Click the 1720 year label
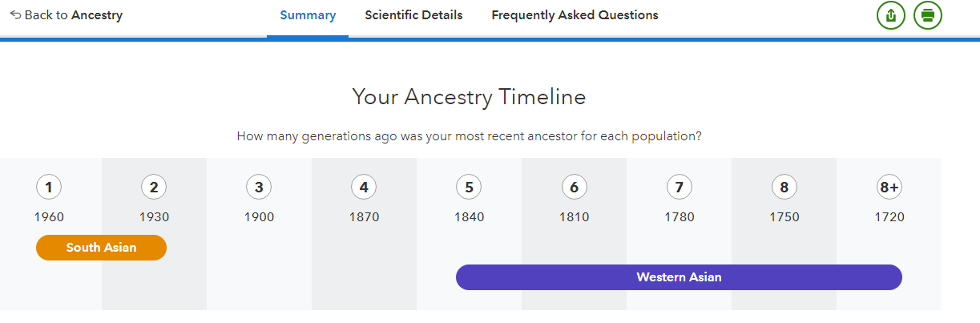Viewport: 980px width, 323px height. [x=889, y=217]
